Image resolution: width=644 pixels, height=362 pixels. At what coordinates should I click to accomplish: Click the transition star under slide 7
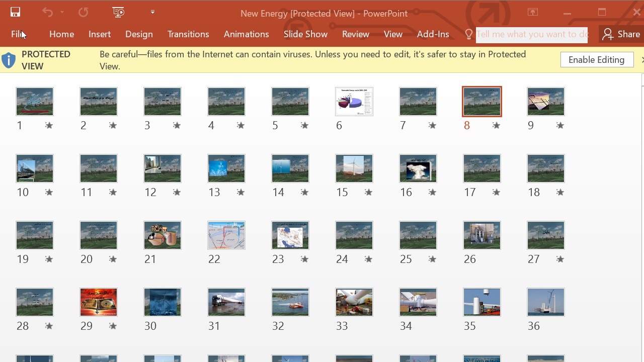pos(432,125)
